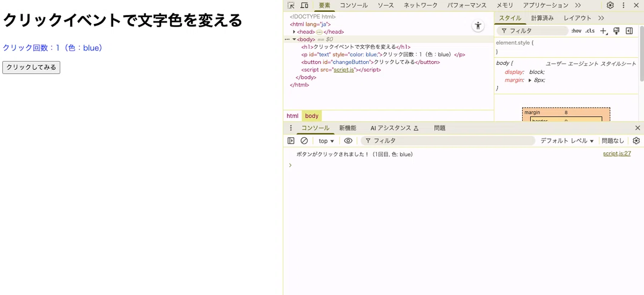The width and height of the screenshot is (644, 295).
Task: Clear the console with the circle-slash icon
Action: (304, 141)
